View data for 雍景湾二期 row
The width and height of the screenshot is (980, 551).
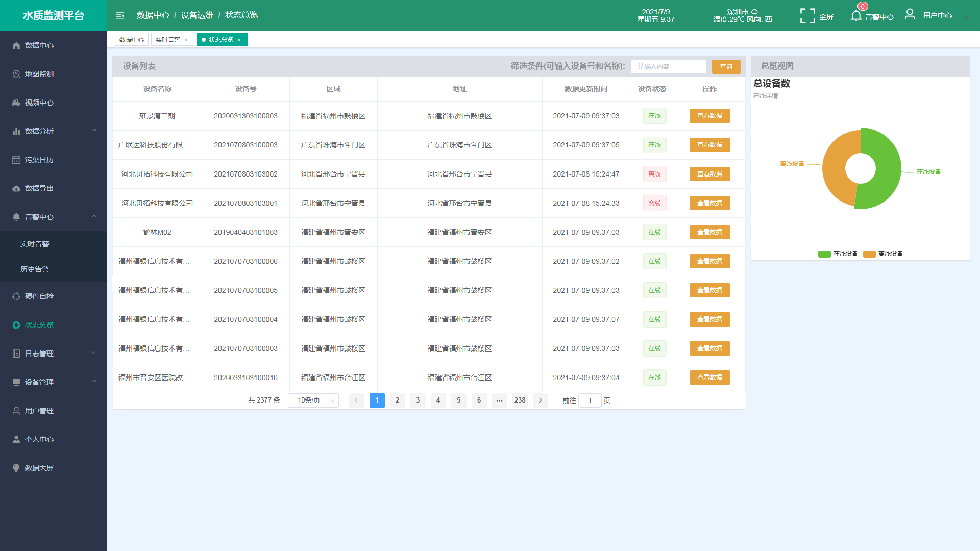(709, 116)
